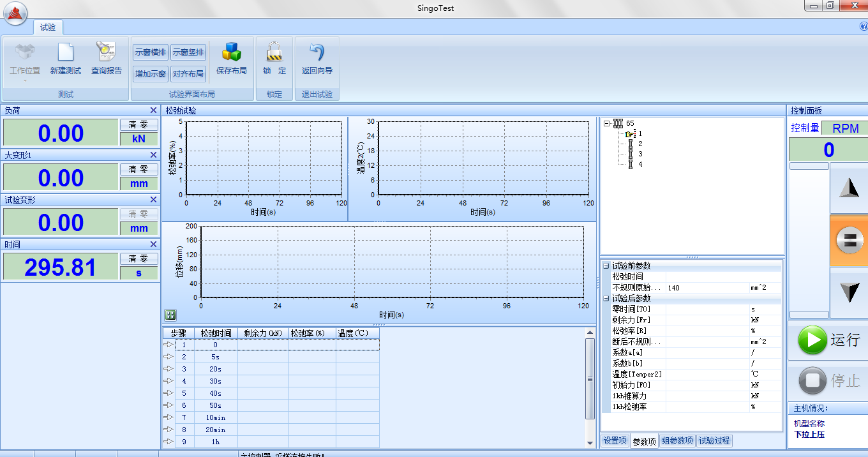Select the 1h relaxation time cell
Viewport: 868px width, 457px height.
[x=216, y=442]
